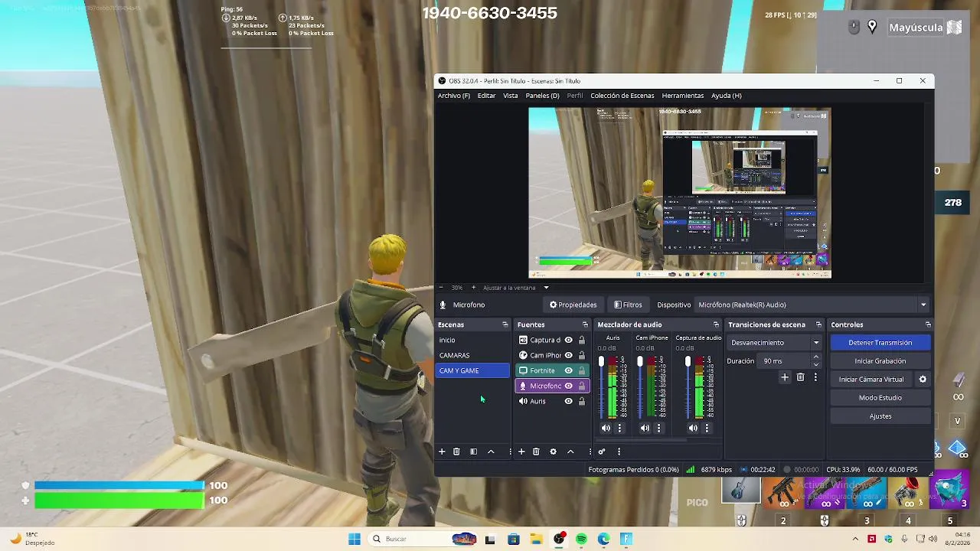Image resolution: width=980 pixels, height=551 pixels.
Task: Undock the Escenas panel
Action: pos(505,324)
